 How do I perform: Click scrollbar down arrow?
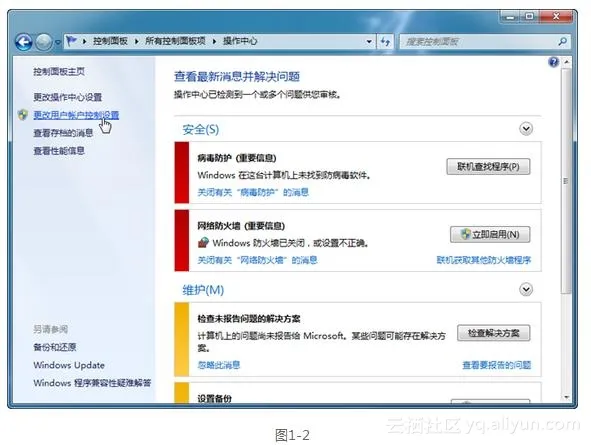[x=566, y=397]
